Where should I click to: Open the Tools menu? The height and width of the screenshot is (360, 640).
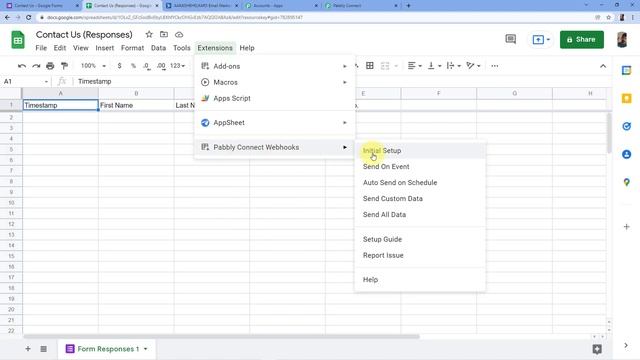182,48
